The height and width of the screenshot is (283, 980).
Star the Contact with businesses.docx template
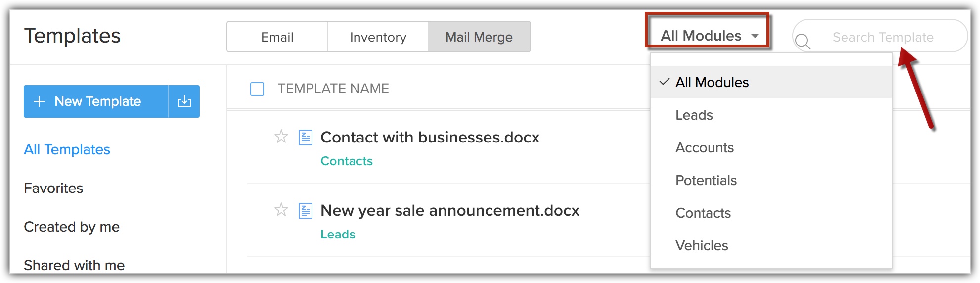pos(281,137)
